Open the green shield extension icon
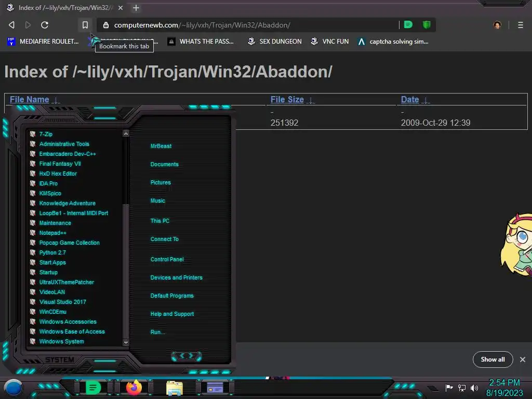 427,25
